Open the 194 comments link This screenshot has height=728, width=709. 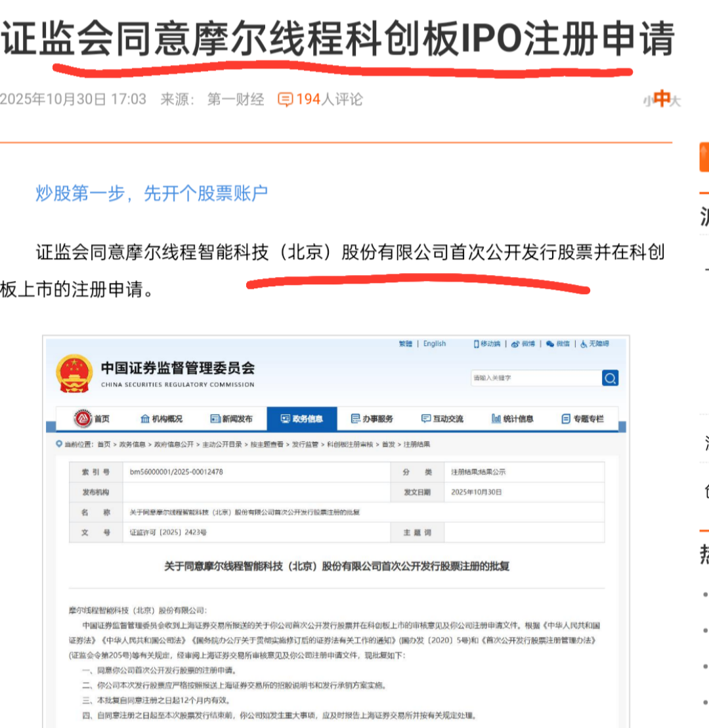pos(329,99)
